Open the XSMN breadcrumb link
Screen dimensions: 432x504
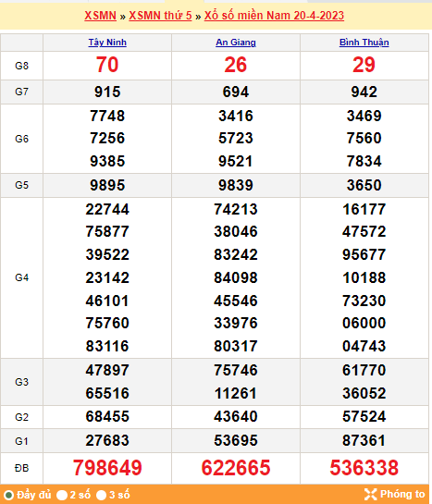coord(100,16)
